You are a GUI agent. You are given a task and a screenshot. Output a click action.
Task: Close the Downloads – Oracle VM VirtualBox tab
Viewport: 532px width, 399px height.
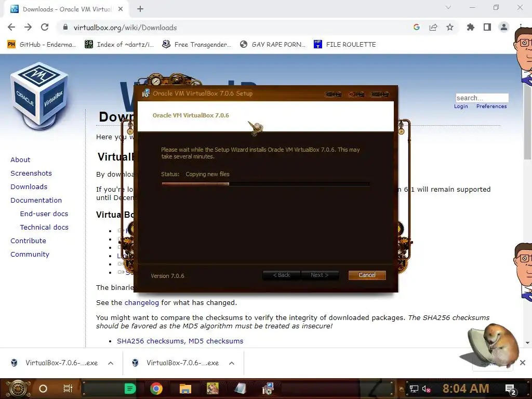click(x=121, y=9)
